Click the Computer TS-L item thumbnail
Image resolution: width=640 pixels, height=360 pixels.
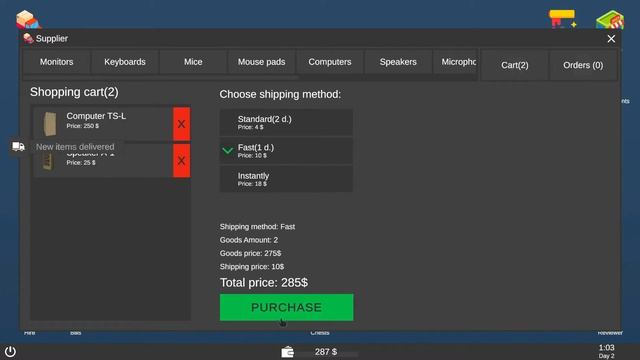50,124
